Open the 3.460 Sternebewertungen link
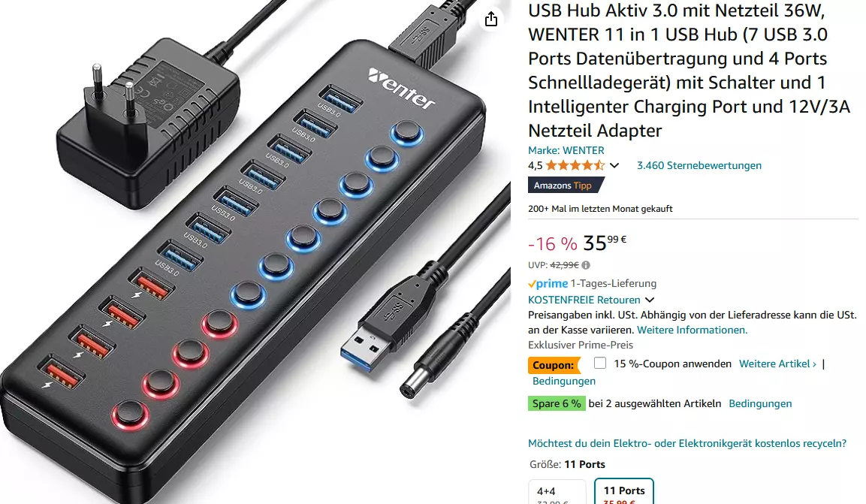This screenshot has height=504, width=866. point(699,165)
